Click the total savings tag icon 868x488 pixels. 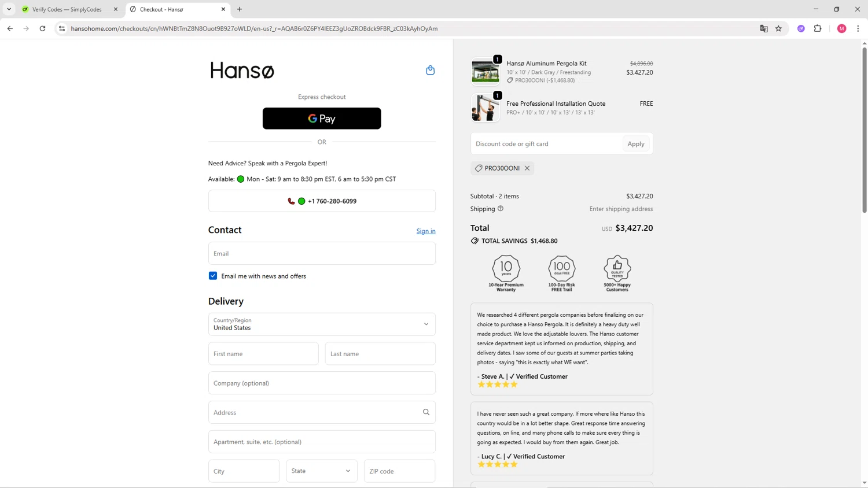475,241
